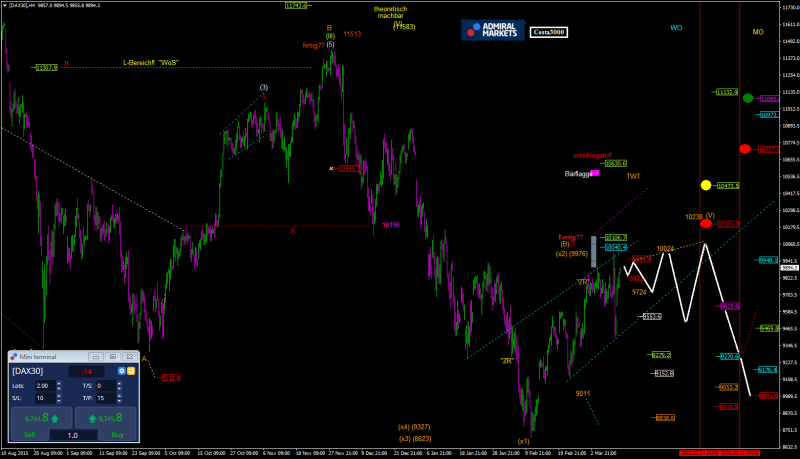The image size is (800, 459).
Task: Click the Lots input field
Action: tap(46, 385)
